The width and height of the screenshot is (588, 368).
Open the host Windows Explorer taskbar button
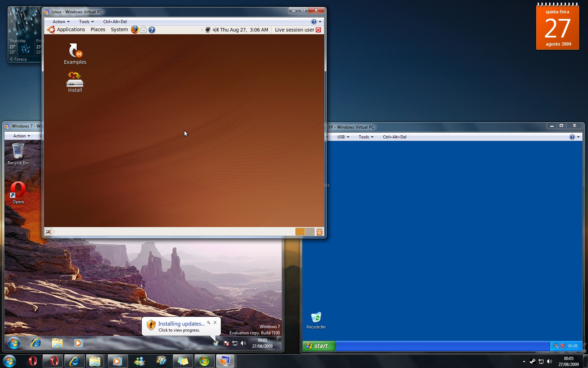(95, 361)
